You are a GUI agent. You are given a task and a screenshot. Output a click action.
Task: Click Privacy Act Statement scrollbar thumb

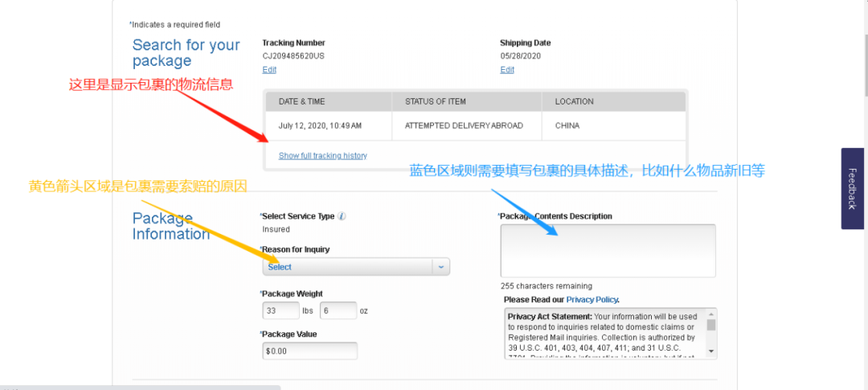[x=711, y=325]
